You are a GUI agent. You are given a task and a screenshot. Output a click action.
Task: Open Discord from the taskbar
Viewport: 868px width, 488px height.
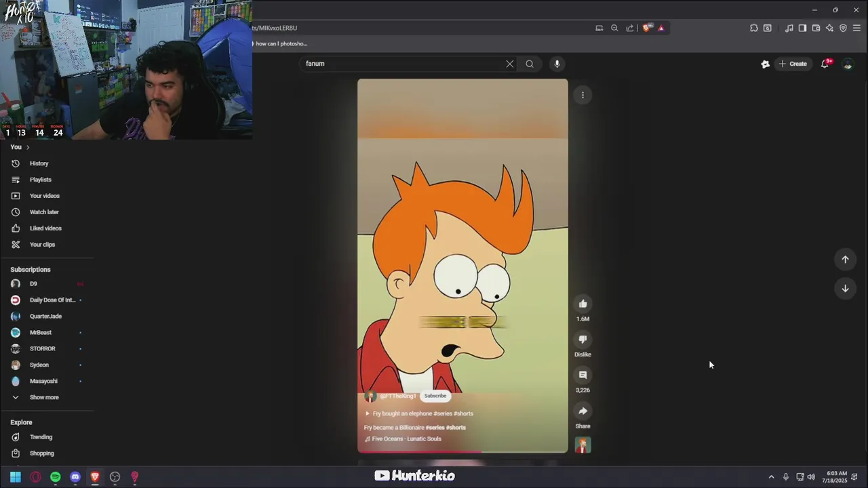[x=75, y=477]
